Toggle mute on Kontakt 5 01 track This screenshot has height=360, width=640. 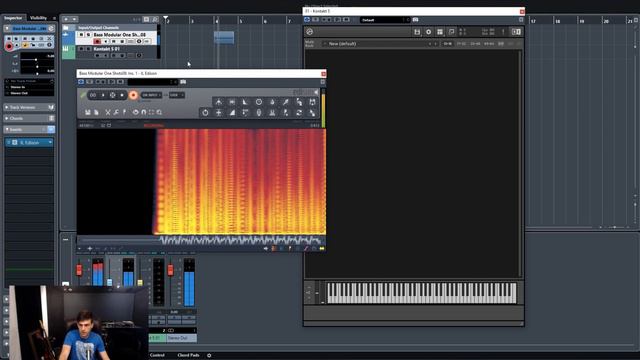tap(81, 49)
